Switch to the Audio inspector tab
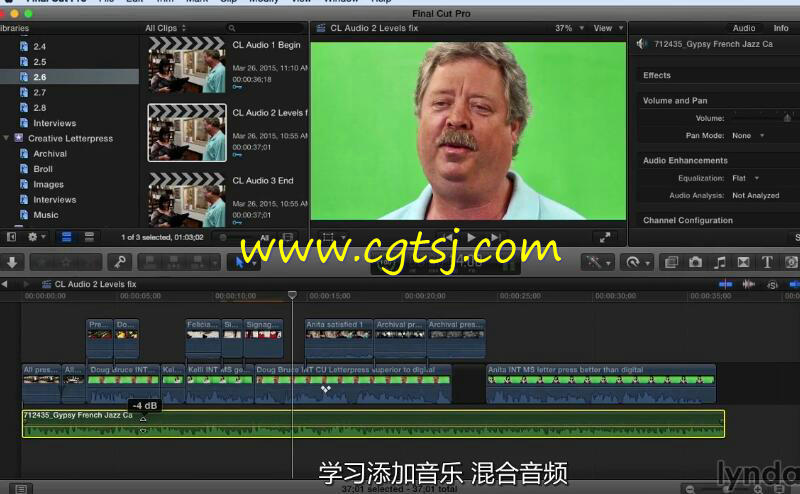This screenshot has height=494, width=800. click(x=744, y=28)
